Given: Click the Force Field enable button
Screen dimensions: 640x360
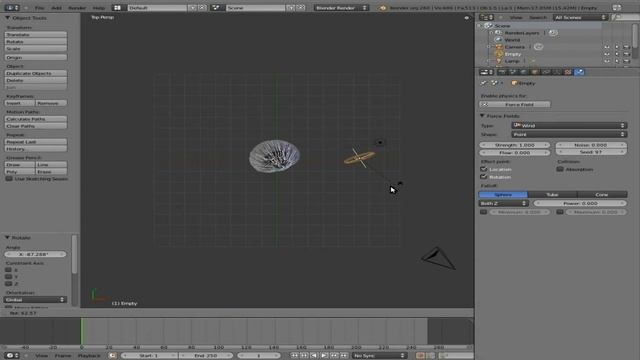Looking at the screenshot, I should [515, 104].
